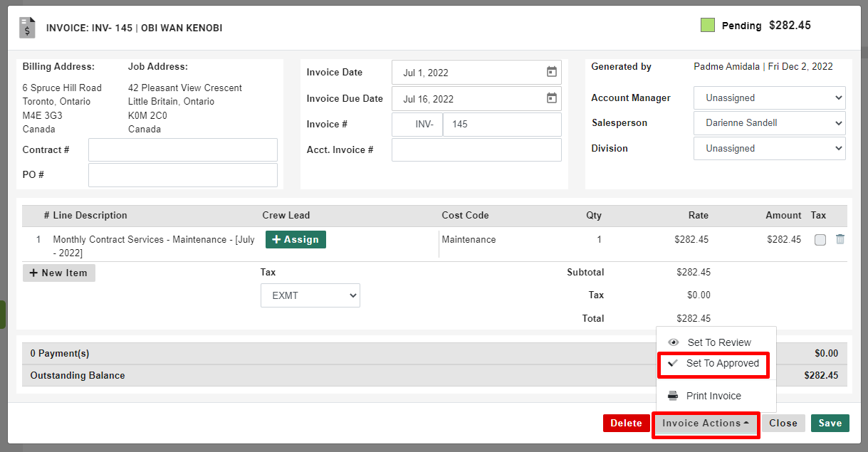
Task: Open calendar picker for Invoice Date
Action: click(551, 72)
